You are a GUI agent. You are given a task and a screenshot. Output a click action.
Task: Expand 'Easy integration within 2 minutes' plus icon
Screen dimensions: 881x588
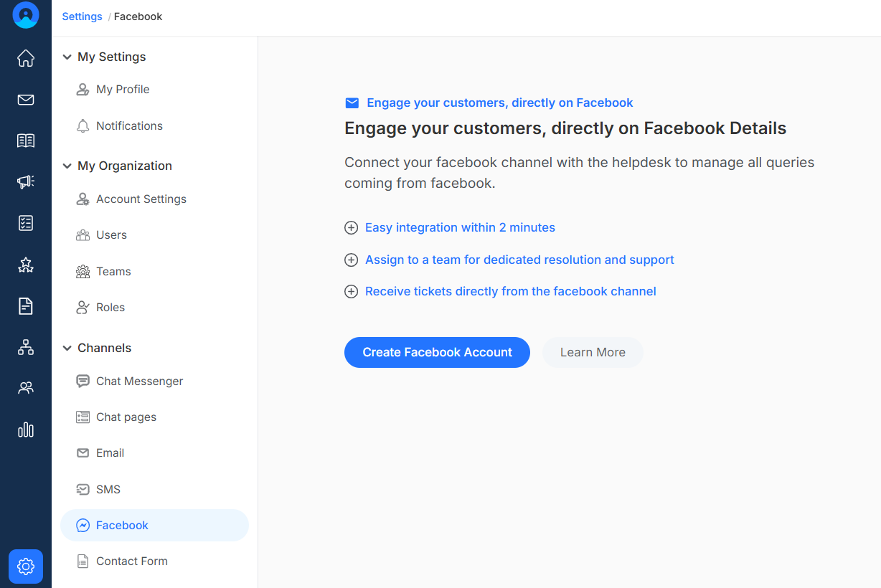(352, 228)
